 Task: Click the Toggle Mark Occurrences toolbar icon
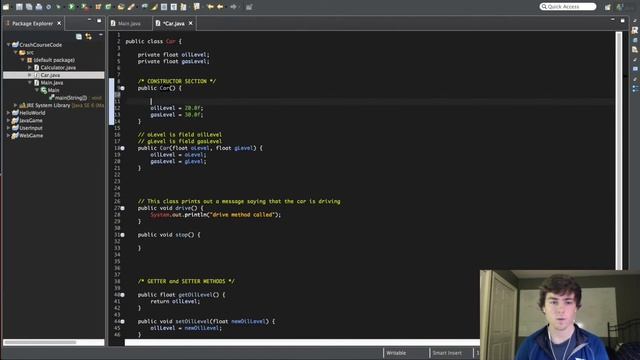coord(154,7)
